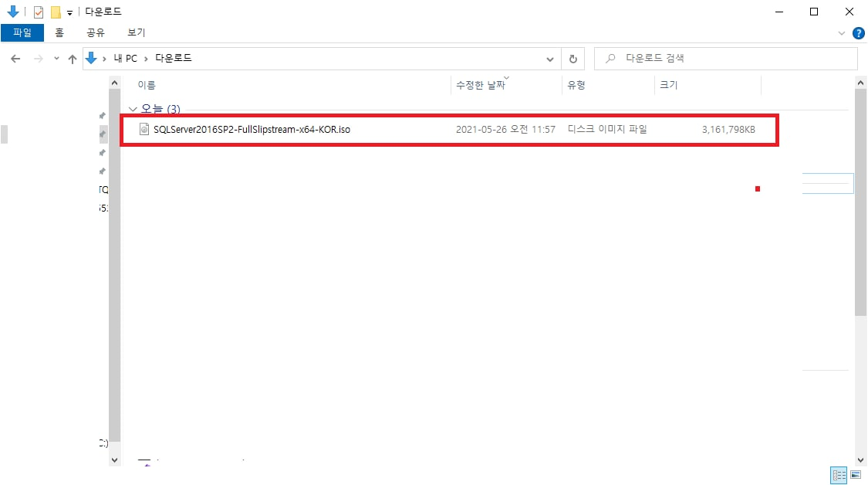
Task: Click the Downloads icon in the title bar
Action: 13,12
